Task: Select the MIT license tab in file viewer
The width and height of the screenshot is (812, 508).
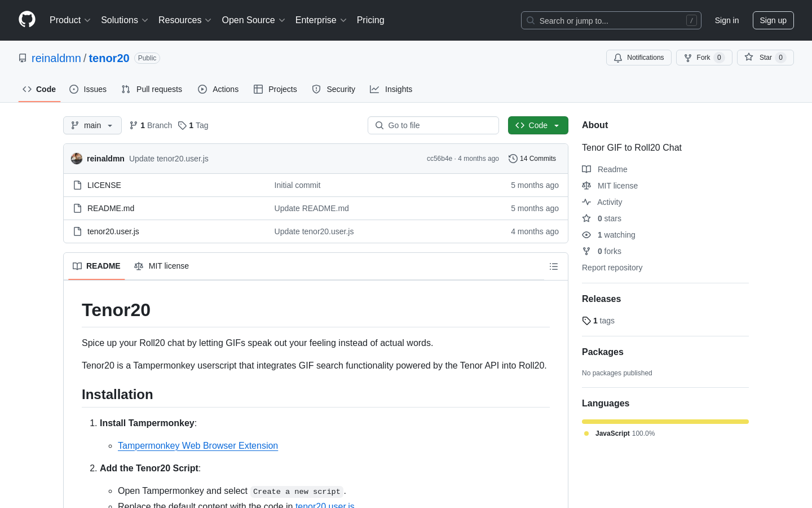Action: click(x=161, y=266)
